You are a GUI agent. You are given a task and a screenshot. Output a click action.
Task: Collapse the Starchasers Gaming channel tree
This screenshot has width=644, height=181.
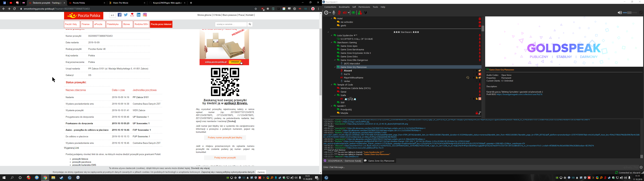(x=332, y=43)
